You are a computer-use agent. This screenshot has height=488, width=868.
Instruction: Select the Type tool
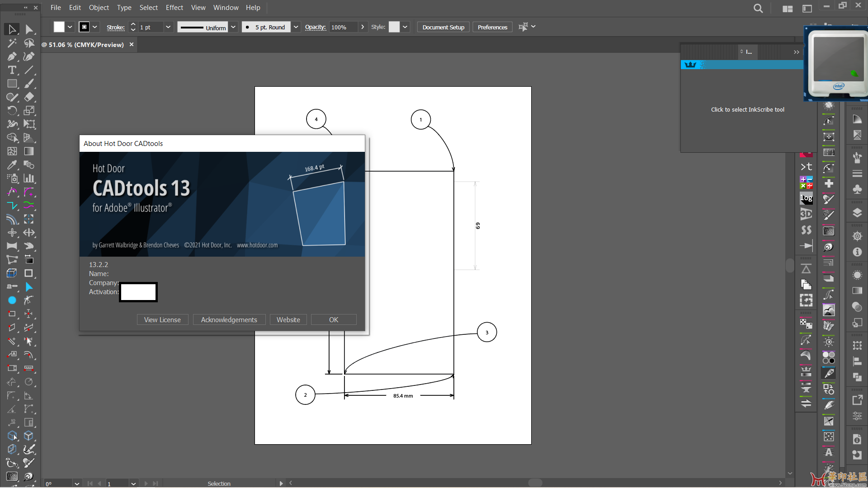click(x=12, y=70)
